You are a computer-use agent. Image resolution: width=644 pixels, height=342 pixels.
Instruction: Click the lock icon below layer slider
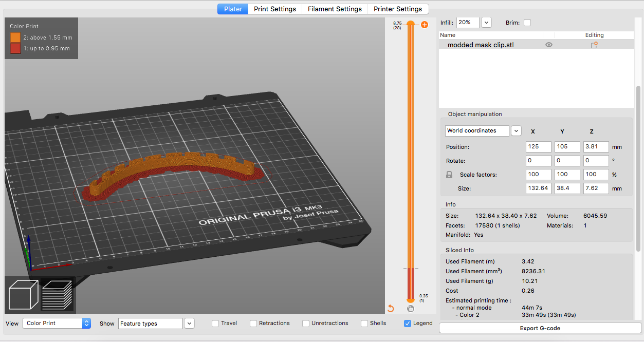[x=410, y=309]
